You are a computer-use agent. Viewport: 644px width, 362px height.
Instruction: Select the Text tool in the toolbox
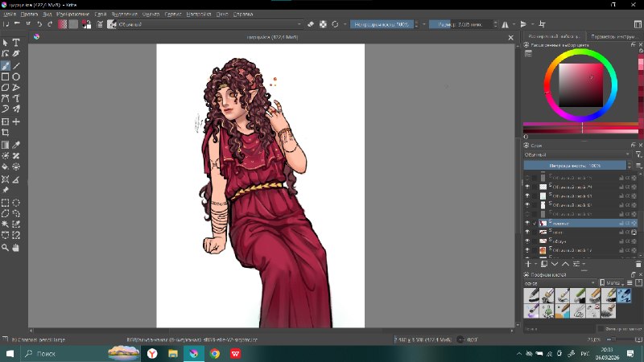point(16,43)
